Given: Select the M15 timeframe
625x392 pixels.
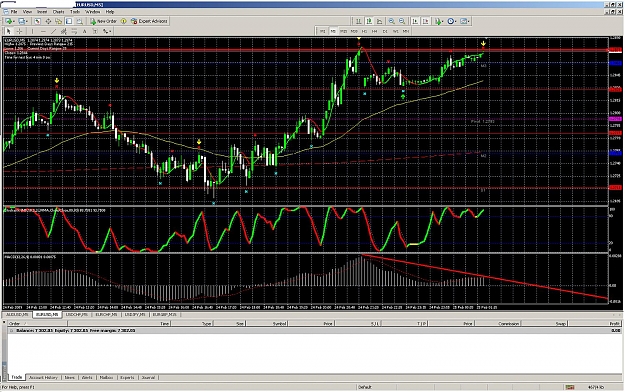Looking at the screenshot, I should (343, 31).
